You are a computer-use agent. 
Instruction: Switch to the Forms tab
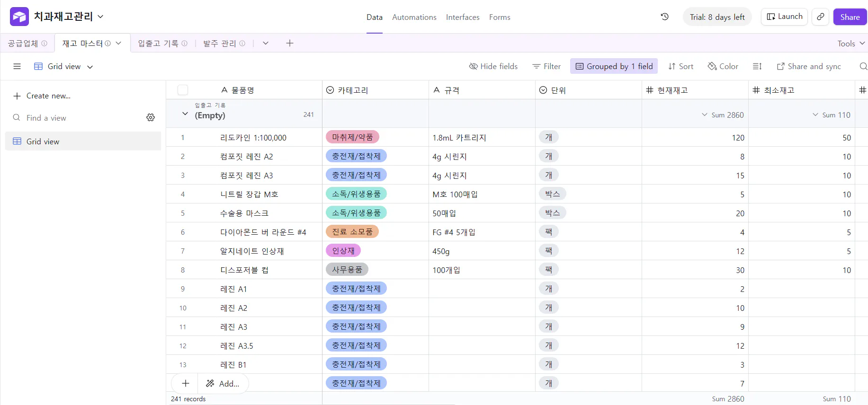coord(500,17)
